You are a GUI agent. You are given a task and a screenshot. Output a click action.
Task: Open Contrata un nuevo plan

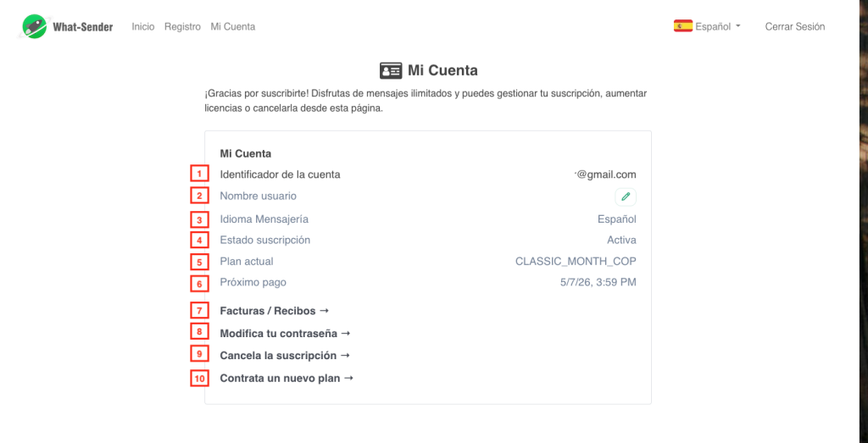(x=287, y=379)
